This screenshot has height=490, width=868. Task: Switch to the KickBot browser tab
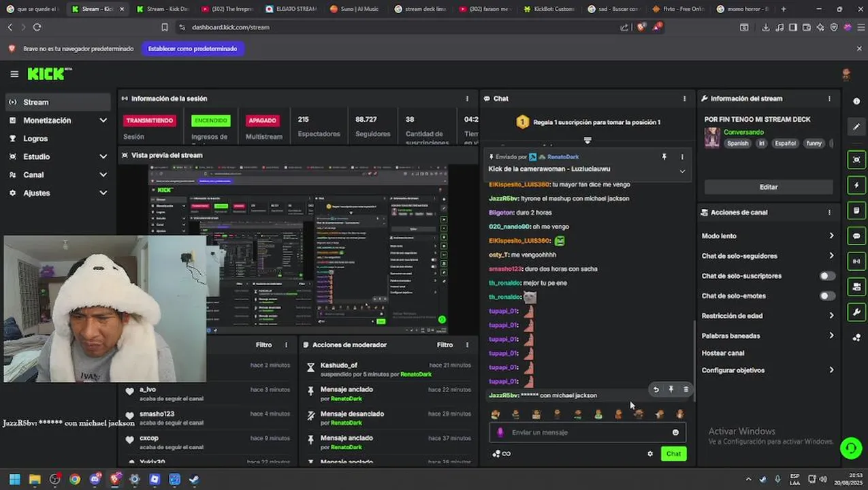coord(549,9)
